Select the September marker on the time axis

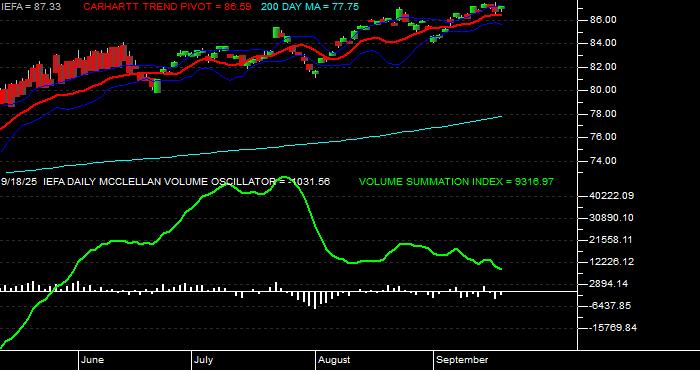click(x=462, y=360)
